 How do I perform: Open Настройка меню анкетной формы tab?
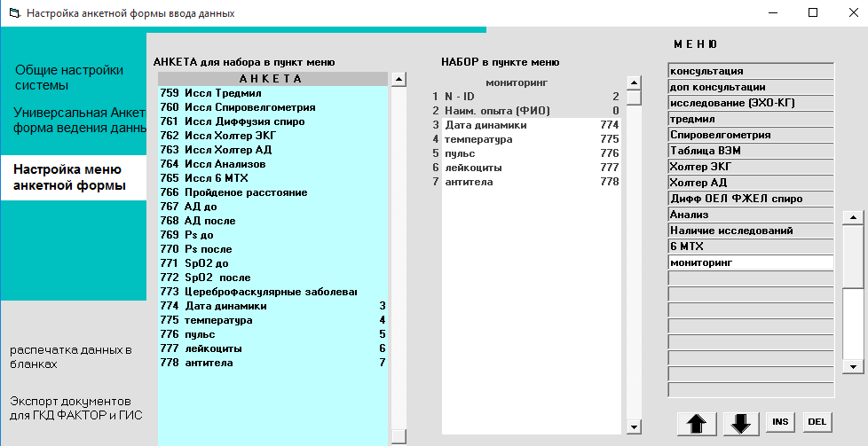[x=70, y=176]
